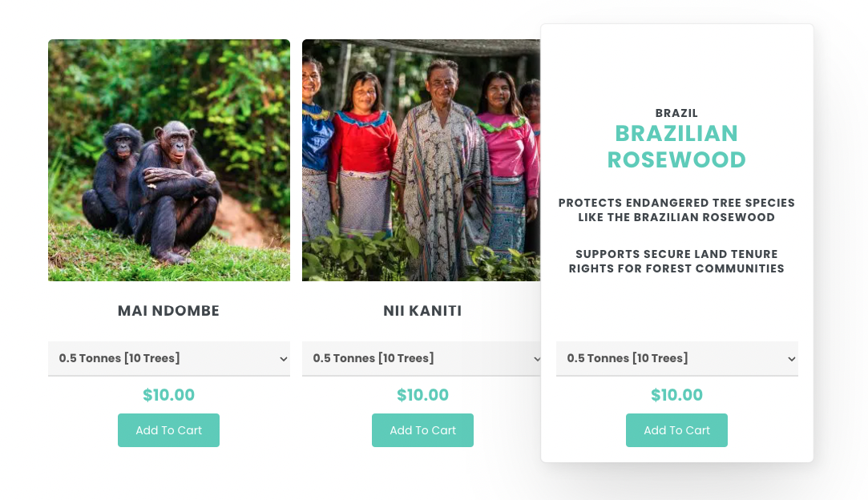Open the Nii Kaniti quantity dropdown
868x500 pixels.
[x=422, y=358]
